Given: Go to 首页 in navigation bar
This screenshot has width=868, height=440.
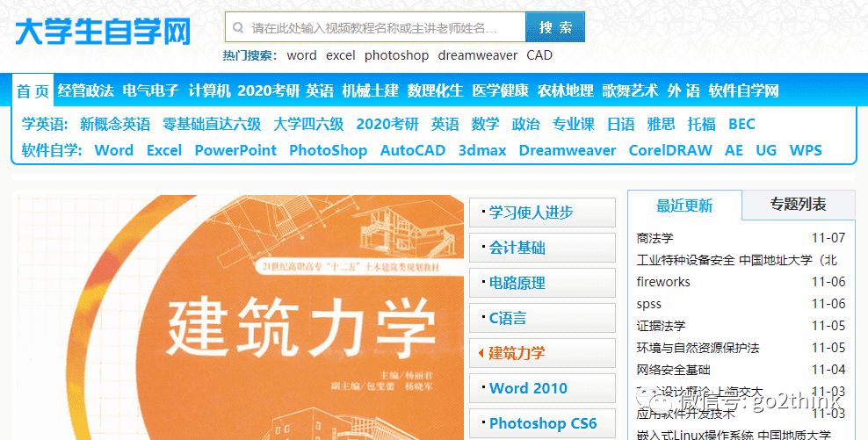Looking at the screenshot, I should [x=33, y=90].
